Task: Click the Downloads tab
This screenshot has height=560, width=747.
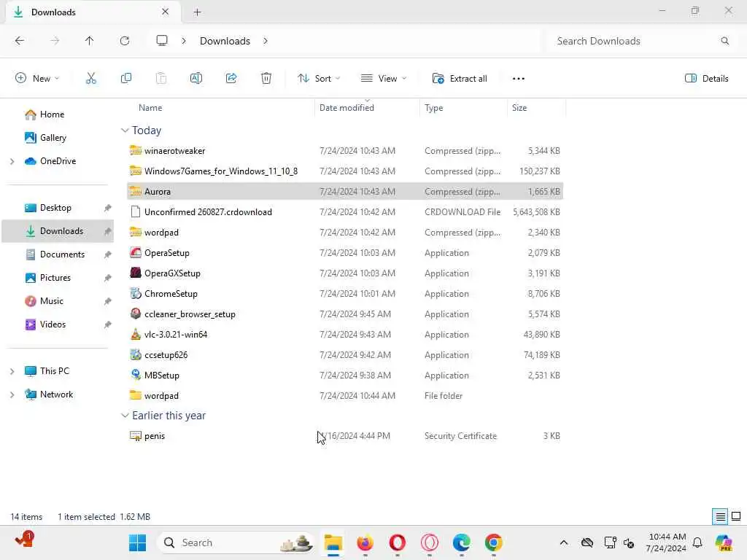Action: pos(93,12)
